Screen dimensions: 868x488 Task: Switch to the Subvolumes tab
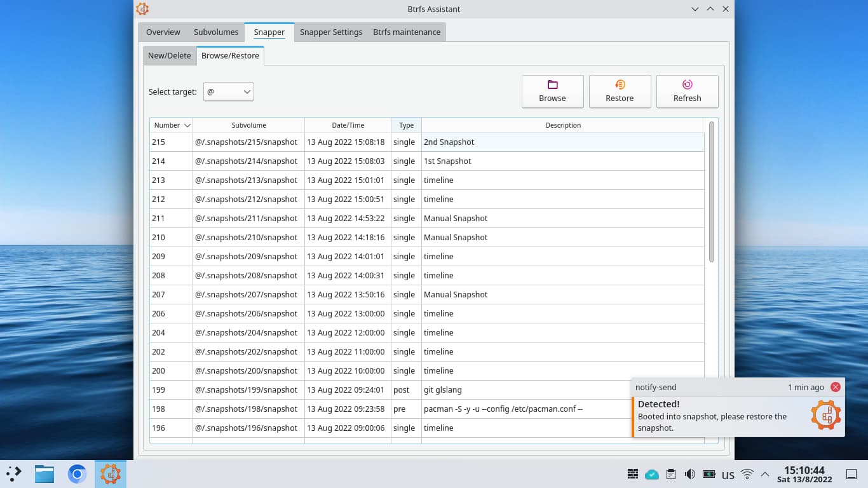216,32
